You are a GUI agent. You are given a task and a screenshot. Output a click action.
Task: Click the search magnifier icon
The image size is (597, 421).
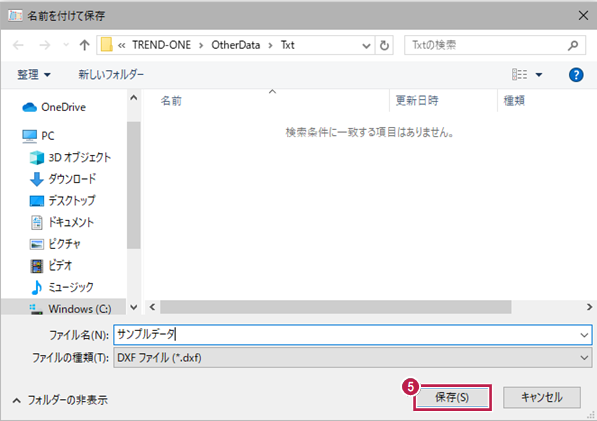[x=573, y=45]
